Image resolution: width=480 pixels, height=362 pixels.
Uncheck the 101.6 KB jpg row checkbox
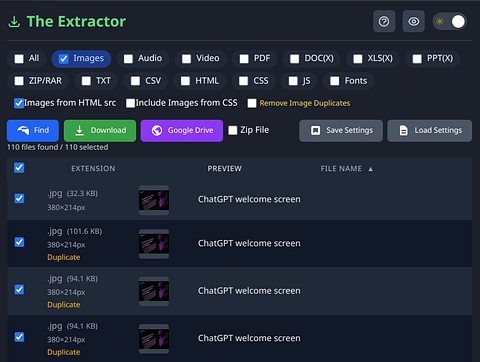pos(19,242)
